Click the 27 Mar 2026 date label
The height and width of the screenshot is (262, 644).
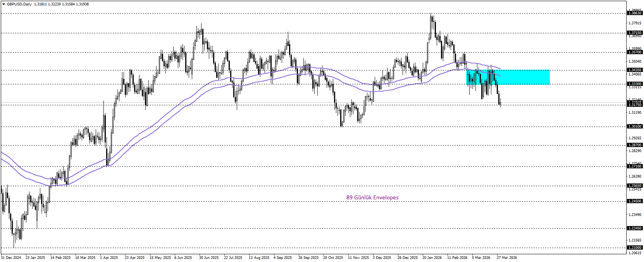pos(507,258)
